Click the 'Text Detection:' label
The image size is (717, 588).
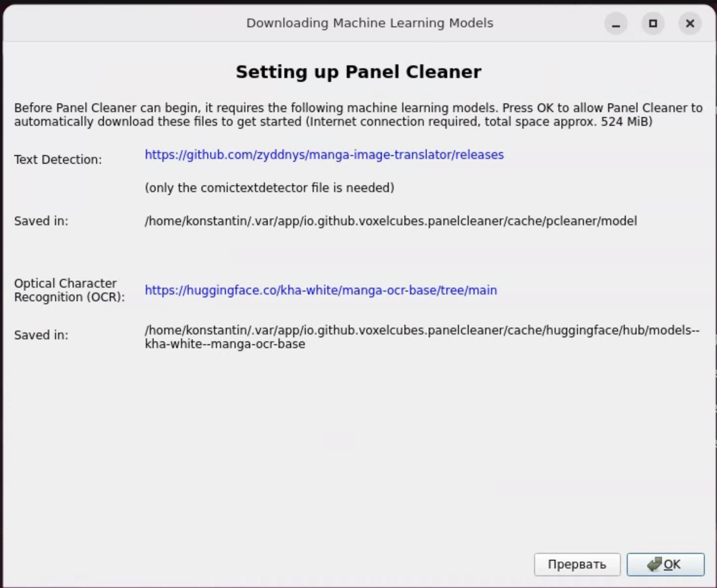(58, 159)
